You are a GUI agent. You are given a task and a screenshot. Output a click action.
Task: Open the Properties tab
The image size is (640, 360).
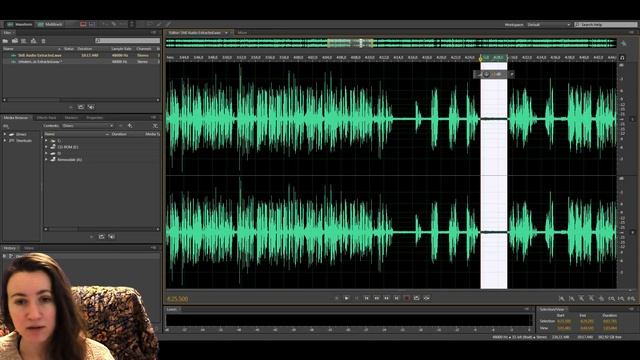[94, 118]
